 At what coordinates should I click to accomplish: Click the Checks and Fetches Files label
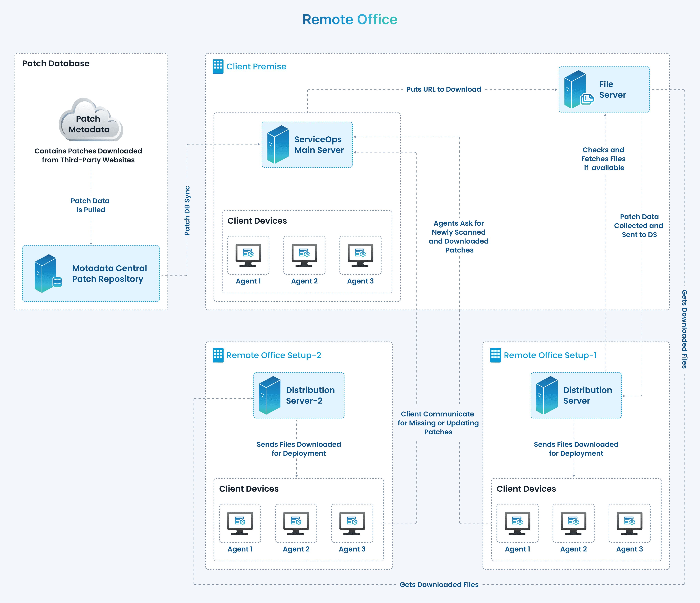[x=603, y=159]
